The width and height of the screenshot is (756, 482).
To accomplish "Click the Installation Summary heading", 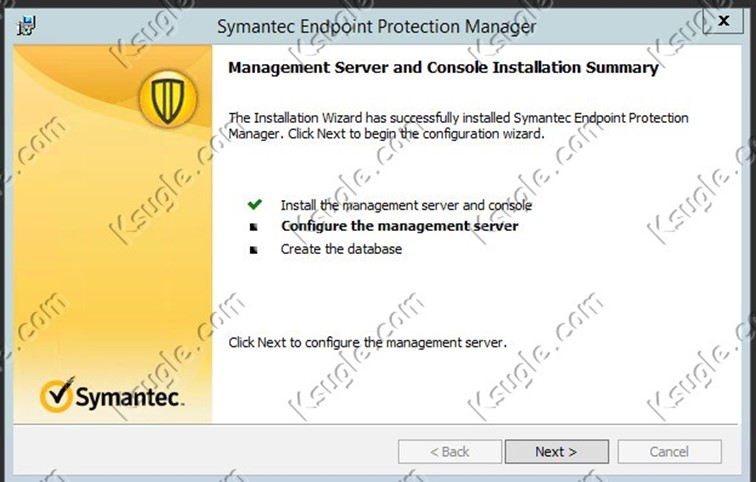I will (443, 67).
